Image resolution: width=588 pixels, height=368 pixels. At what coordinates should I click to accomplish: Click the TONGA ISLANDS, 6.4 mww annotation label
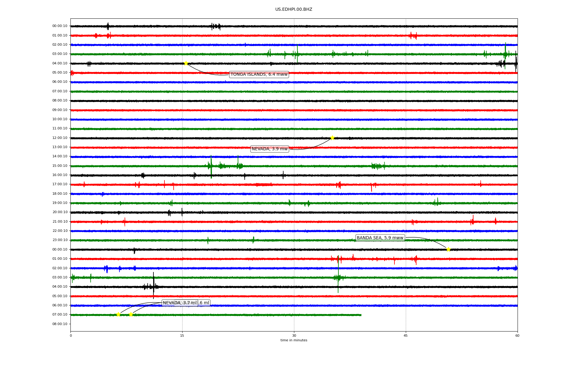coord(259,75)
